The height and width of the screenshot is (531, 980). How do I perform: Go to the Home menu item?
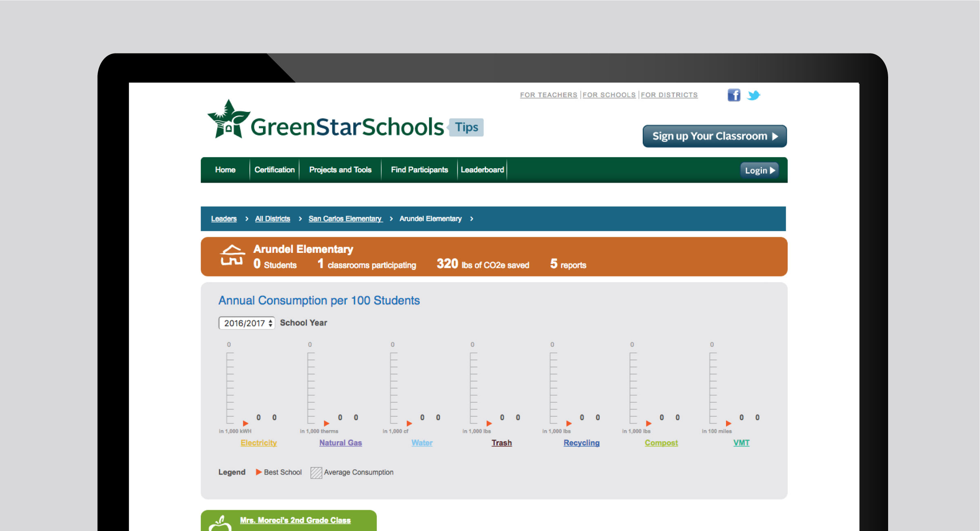(x=225, y=170)
